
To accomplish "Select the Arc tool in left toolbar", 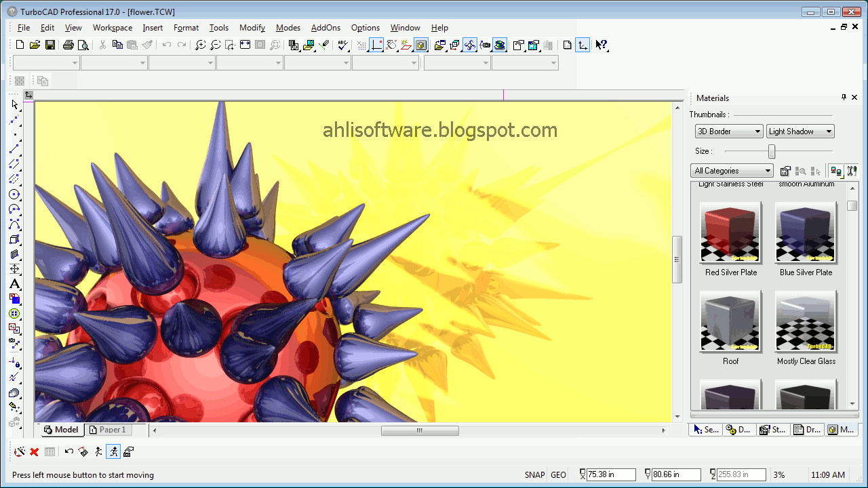I will tap(15, 209).
